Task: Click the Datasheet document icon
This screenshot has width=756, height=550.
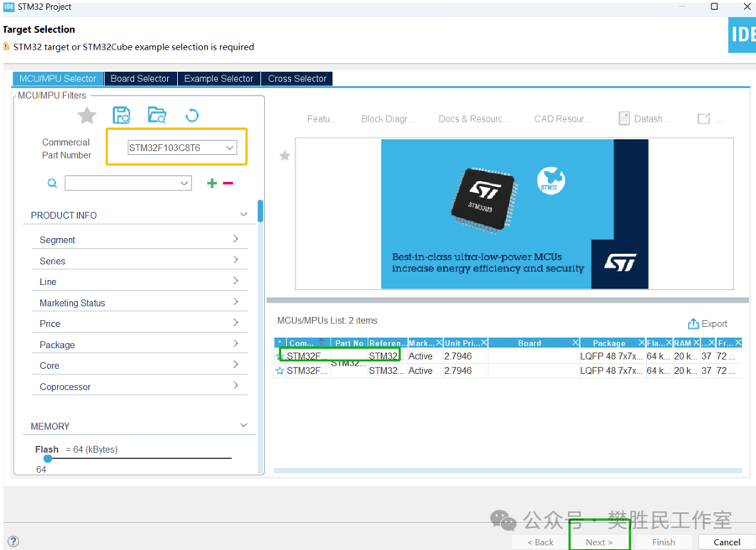Action: (624, 118)
